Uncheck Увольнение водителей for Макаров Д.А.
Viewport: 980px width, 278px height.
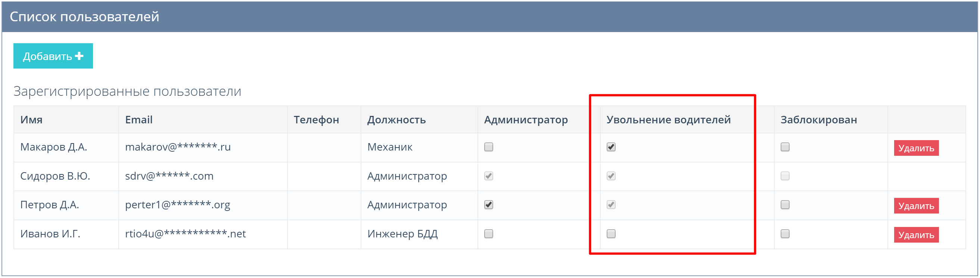(x=611, y=147)
